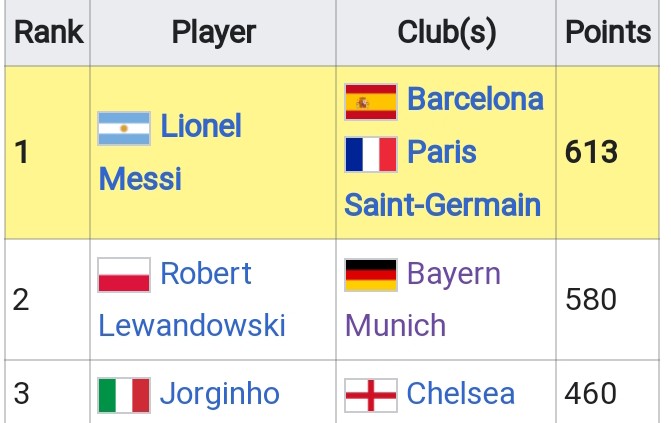Image resolution: width=671 pixels, height=423 pixels.
Task: Click the Poland flag icon beside Robert Lewandowski
Action: (124, 275)
